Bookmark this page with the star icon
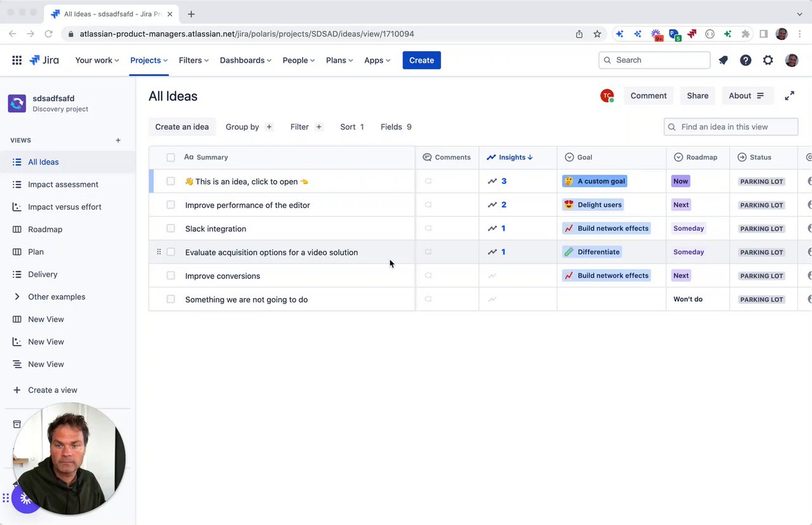This screenshot has width=812, height=525. [x=597, y=34]
